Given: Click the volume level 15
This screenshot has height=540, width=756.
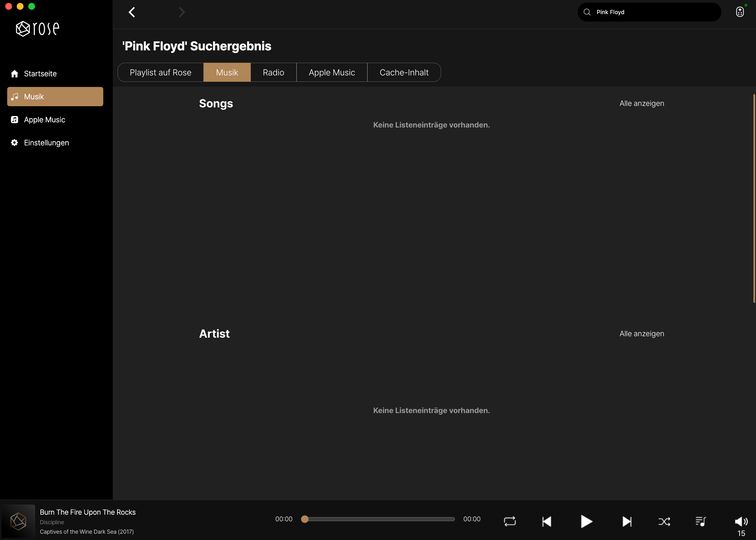Looking at the screenshot, I should click(741, 533).
